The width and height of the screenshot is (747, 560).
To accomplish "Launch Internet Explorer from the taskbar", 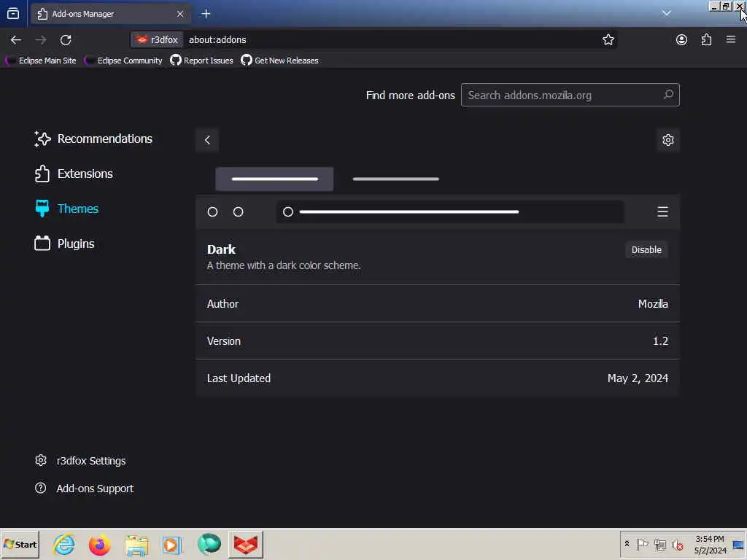I will click(64, 544).
